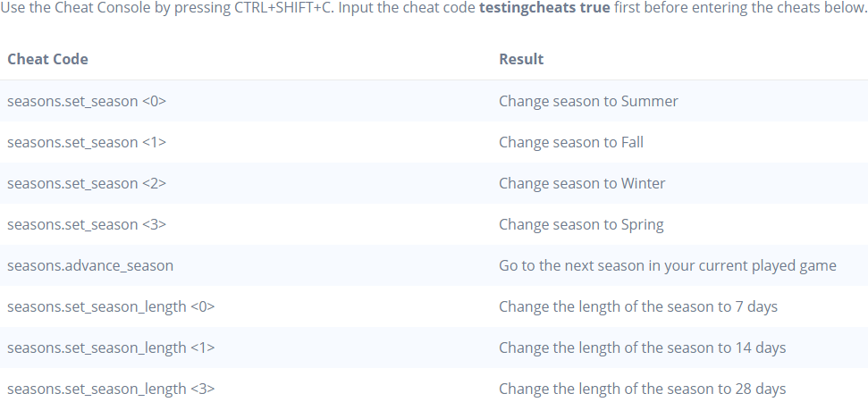This screenshot has height=402, width=868.
Task: Click the 'seasons.set_season_length <0>' cell
Action: coord(111,306)
